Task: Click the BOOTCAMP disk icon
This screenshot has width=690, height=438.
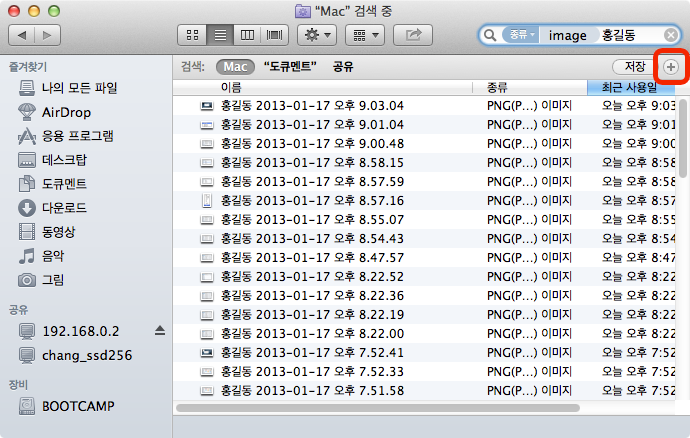Action: click(x=26, y=406)
